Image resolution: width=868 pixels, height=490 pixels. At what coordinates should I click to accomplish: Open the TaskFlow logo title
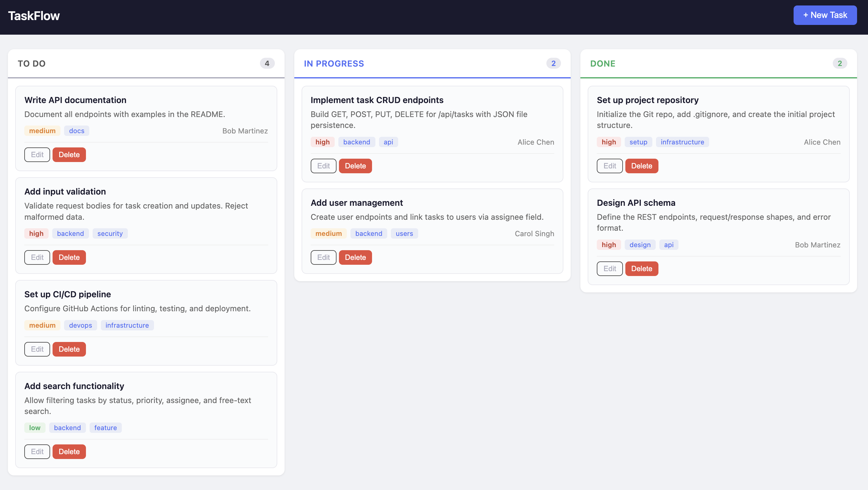click(x=34, y=16)
